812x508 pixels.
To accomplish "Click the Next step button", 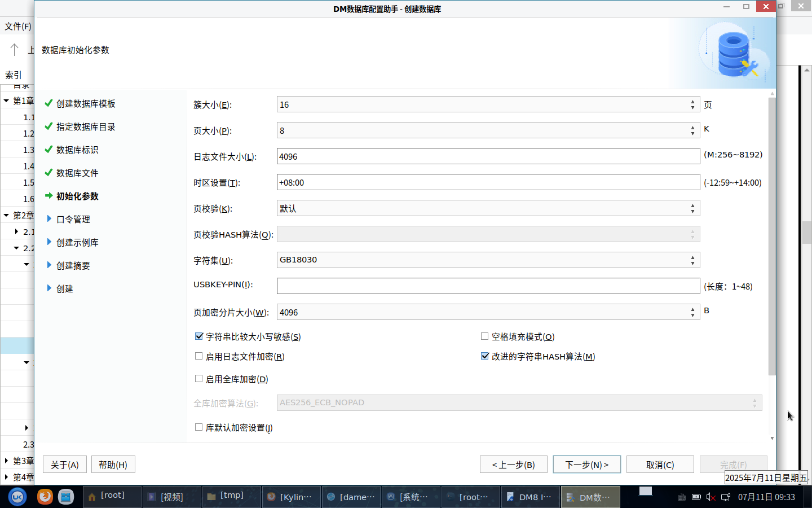I will click(x=586, y=465).
